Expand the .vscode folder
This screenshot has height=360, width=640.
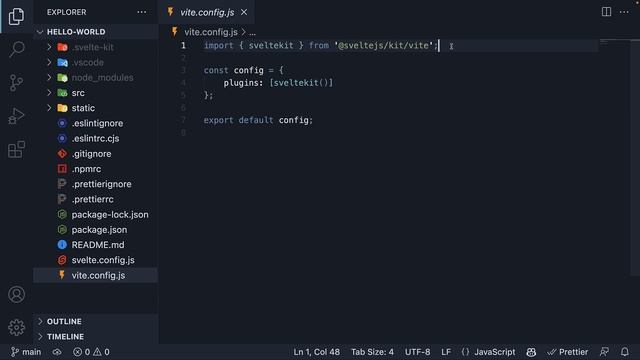pyautogui.click(x=49, y=62)
